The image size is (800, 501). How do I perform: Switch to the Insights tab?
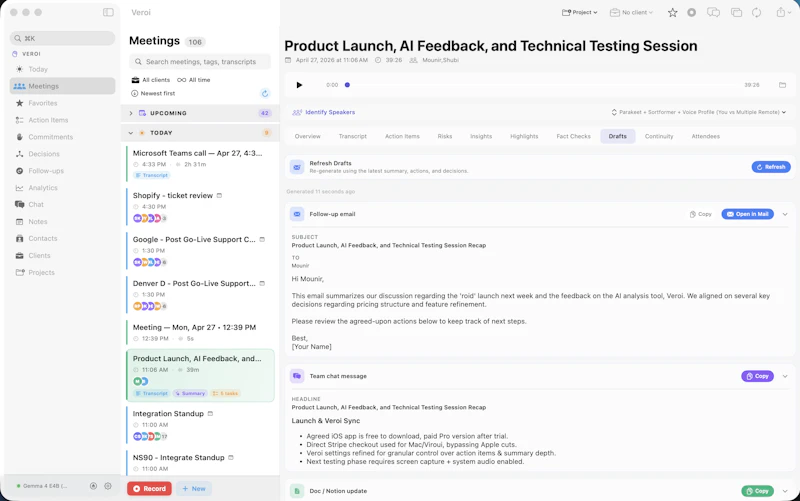coord(481,136)
